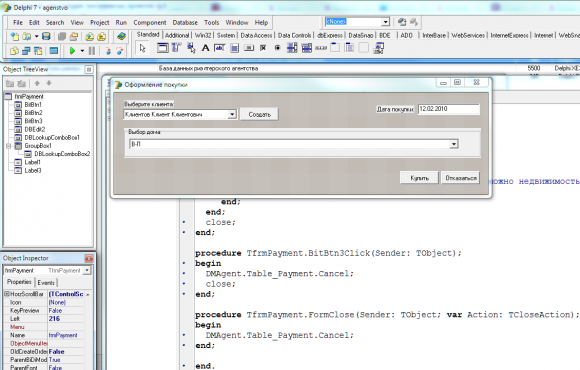Click the green Run arrow button
Screen dimensions: 580x370
click(x=72, y=51)
